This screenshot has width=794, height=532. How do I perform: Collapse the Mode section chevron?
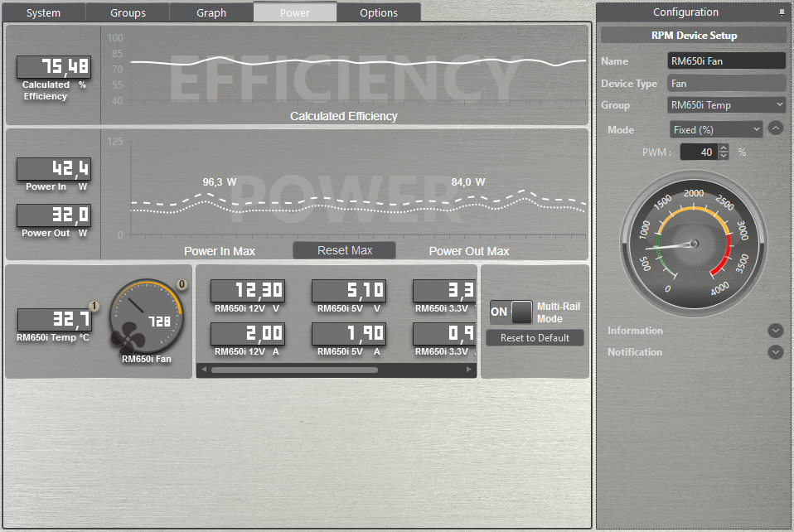pyautogui.click(x=775, y=128)
